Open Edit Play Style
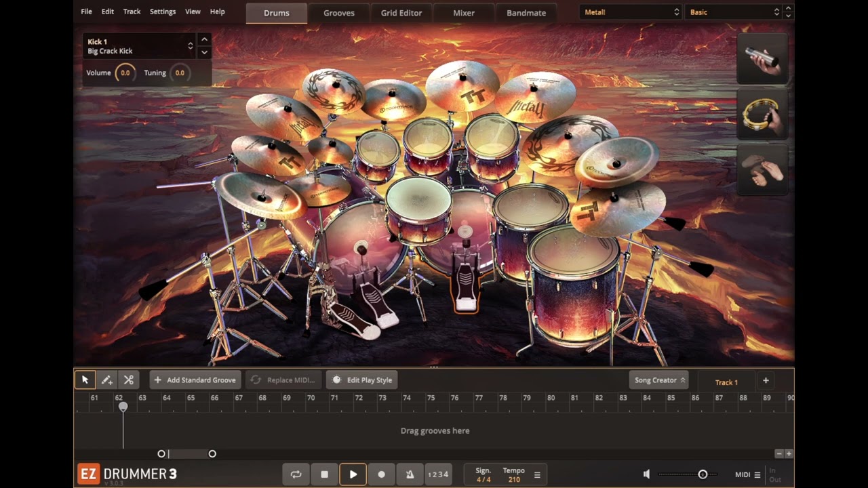 pos(361,380)
